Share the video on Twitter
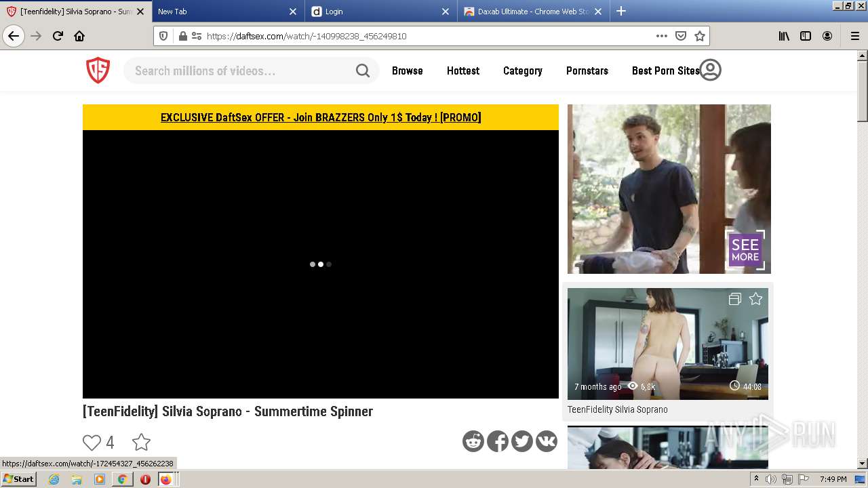868x488 pixels. [x=522, y=441]
